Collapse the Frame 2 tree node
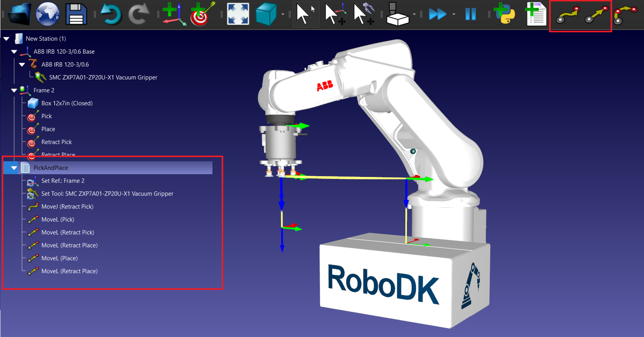Image resolution: width=644 pixels, height=337 pixels. point(14,90)
